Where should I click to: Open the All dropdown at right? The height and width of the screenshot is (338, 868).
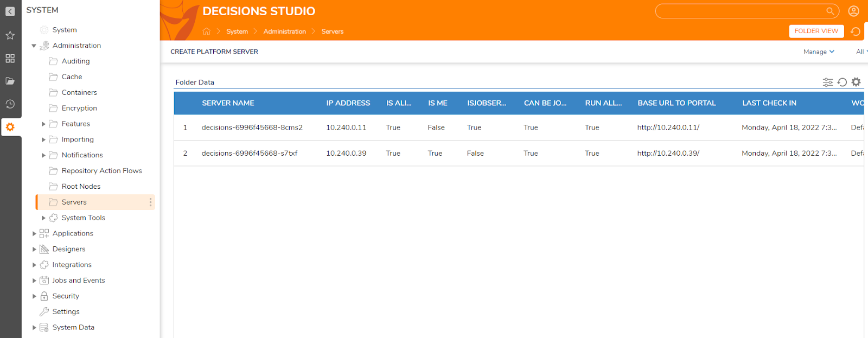[x=861, y=52]
